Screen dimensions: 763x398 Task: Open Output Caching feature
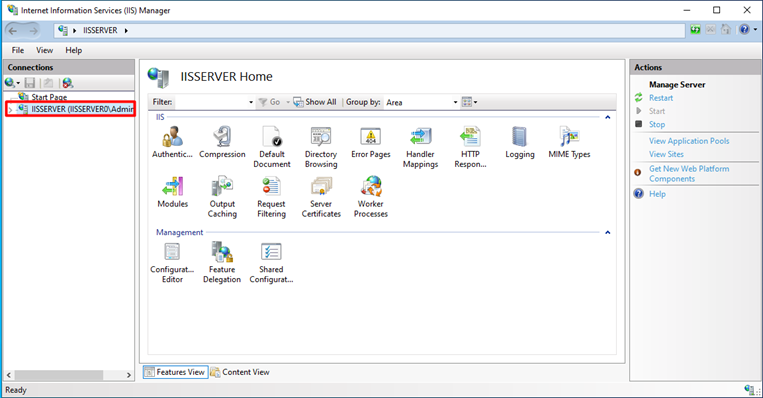(222, 197)
